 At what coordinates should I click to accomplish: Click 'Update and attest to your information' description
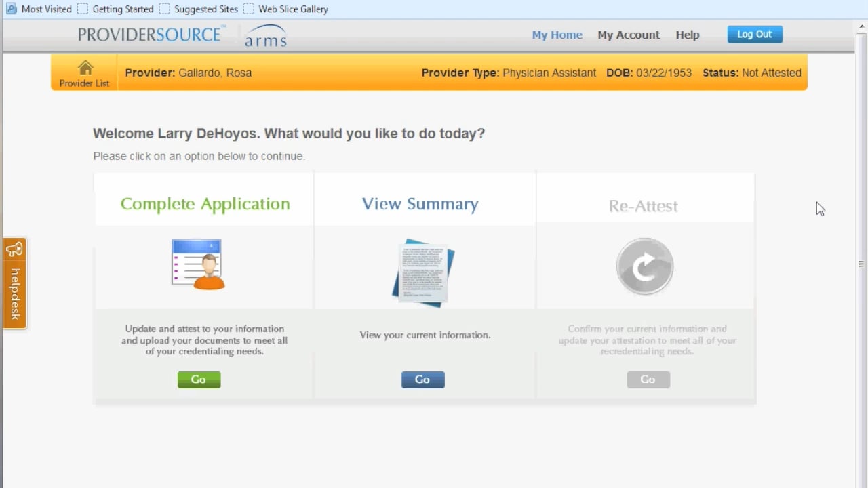point(204,340)
